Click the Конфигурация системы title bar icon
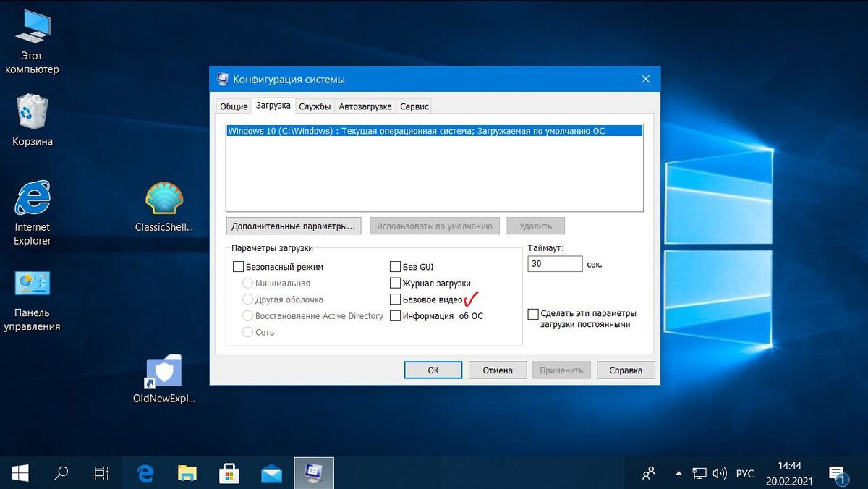The height and width of the screenshot is (489, 868). [x=222, y=79]
